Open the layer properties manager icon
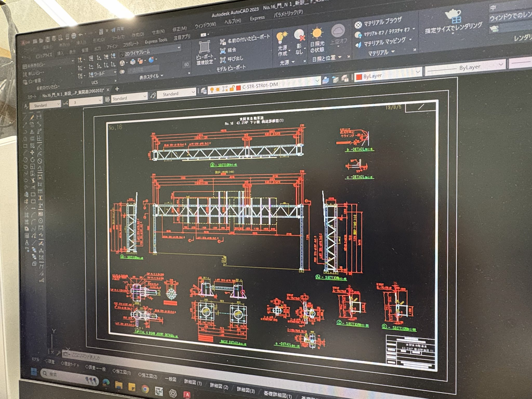532x399 pixels. point(203,90)
